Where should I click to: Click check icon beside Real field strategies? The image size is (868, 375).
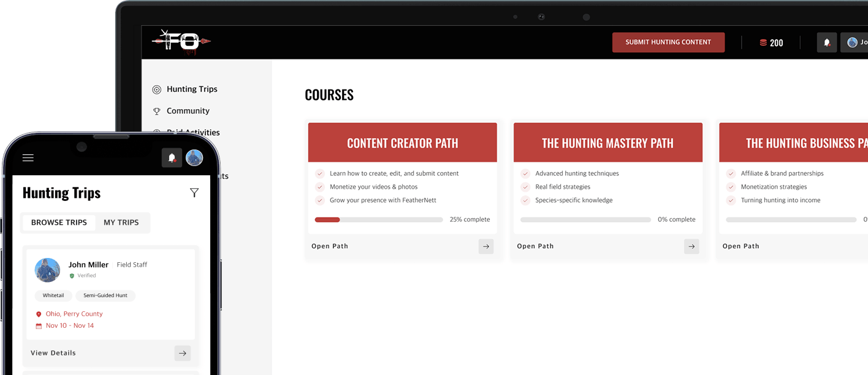pyautogui.click(x=525, y=187)
